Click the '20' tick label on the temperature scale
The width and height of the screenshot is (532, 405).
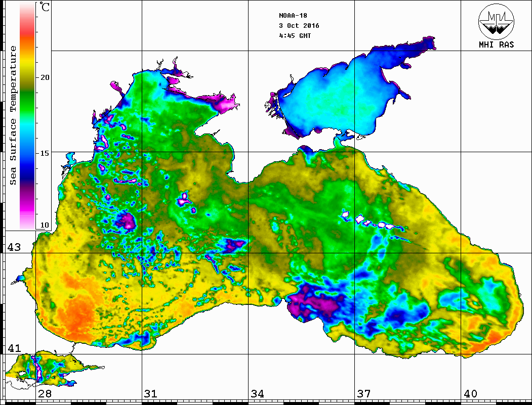(x=45, y=77)
